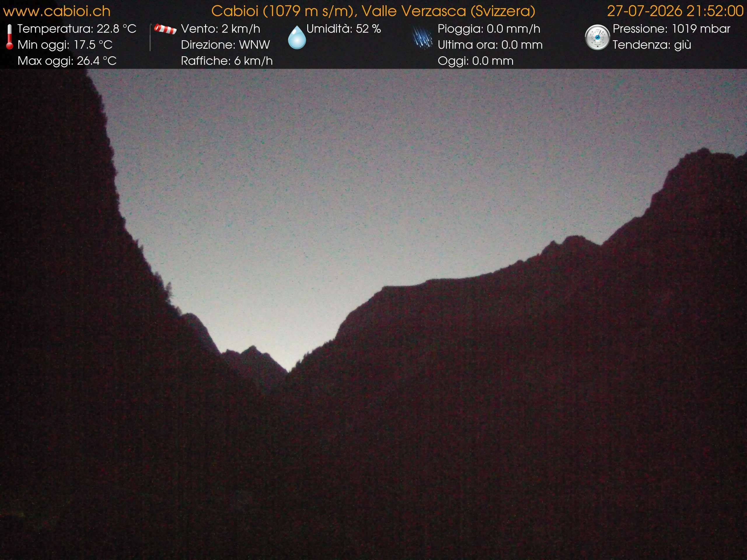747x560 pixels.
Task: Select the Temperatura: 22.8 °C reading
Action: click(x=77, y=29)
